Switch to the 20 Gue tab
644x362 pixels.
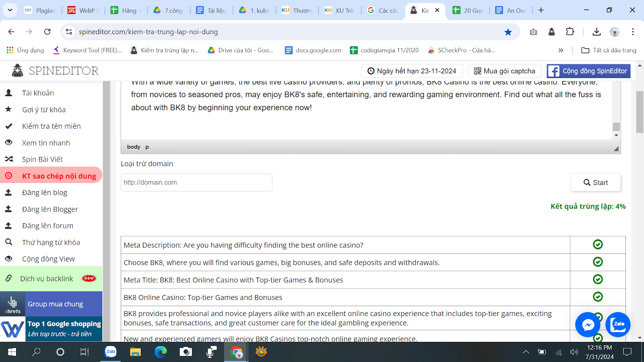pos(469,10)
